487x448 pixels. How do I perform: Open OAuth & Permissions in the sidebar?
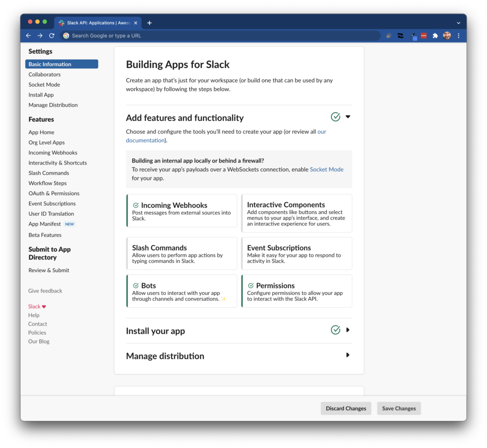click(x=54, y=193)
